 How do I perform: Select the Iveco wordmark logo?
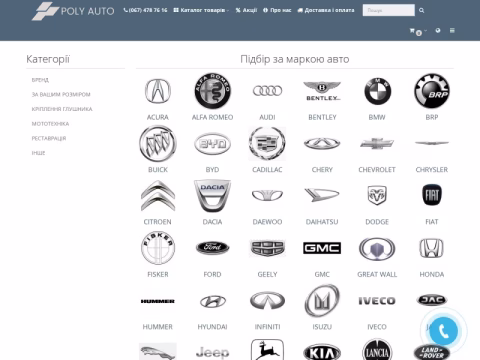[x=377, y=301]
